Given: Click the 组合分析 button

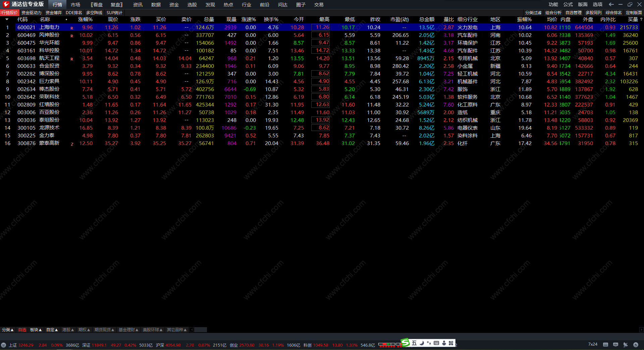Looking at the screenshot, I should pyautogui.click(x=553, y=13).
